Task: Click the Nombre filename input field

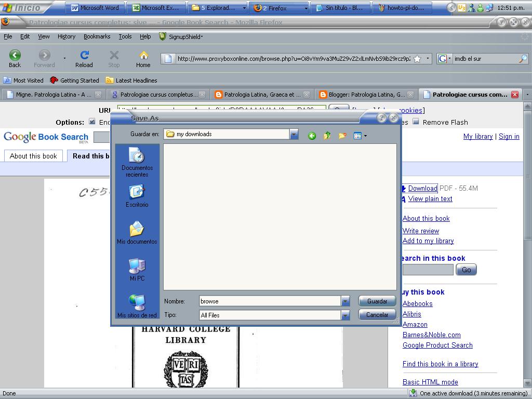Action: coord(270,301)
